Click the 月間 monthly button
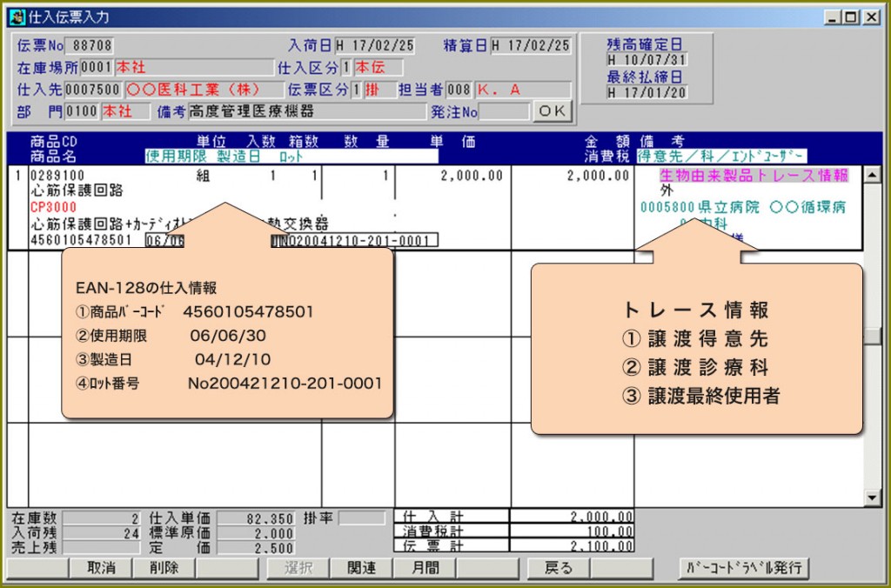This screenshot has height=588, width=891. point(424,568)
